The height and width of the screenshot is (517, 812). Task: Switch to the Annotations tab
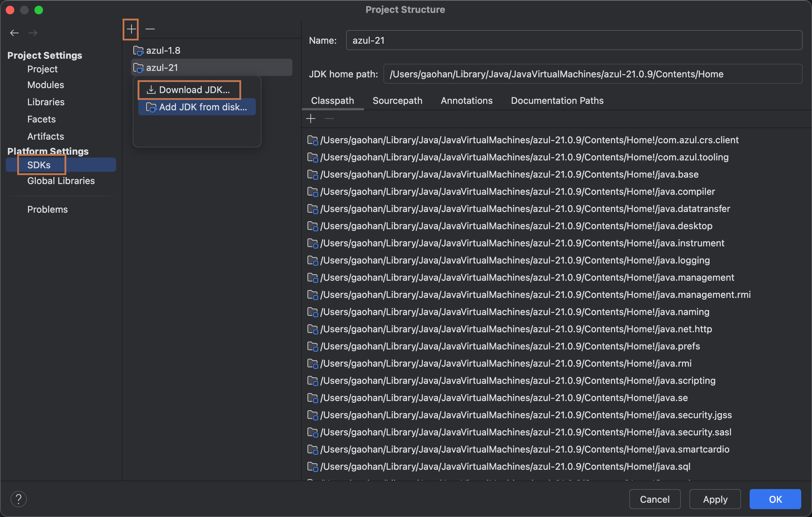coord(467,101)
